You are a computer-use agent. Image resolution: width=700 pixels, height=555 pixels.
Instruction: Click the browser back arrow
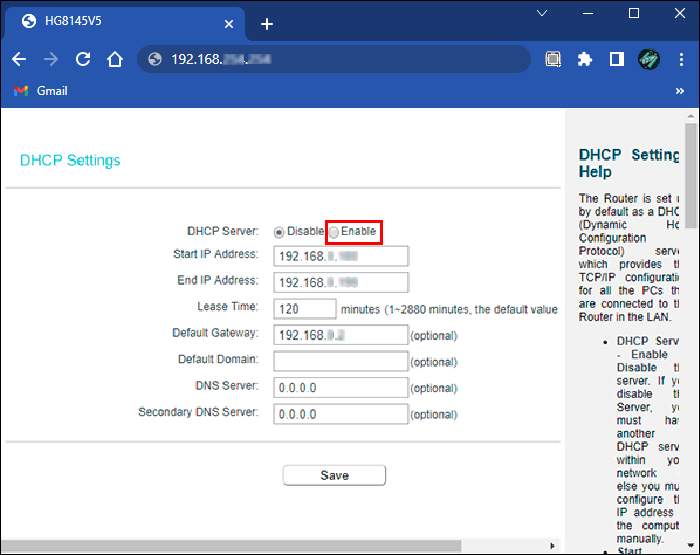[x=20, y=59]
